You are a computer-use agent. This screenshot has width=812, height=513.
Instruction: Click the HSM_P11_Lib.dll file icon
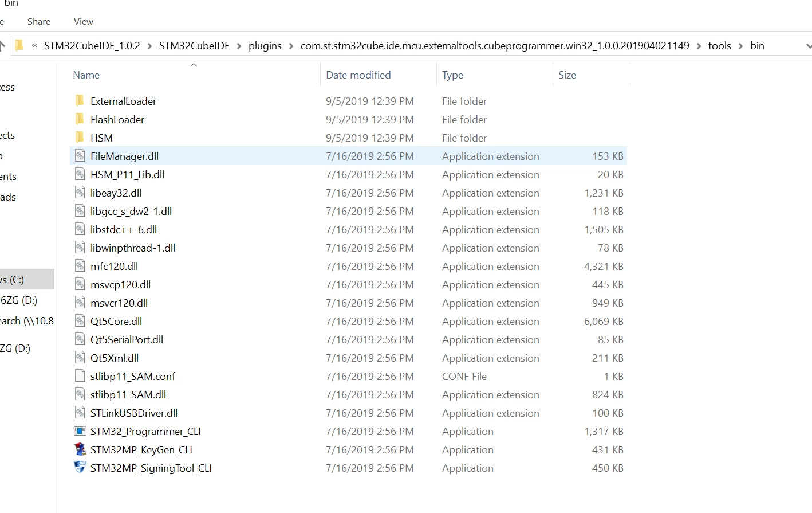tap(80, 174)
